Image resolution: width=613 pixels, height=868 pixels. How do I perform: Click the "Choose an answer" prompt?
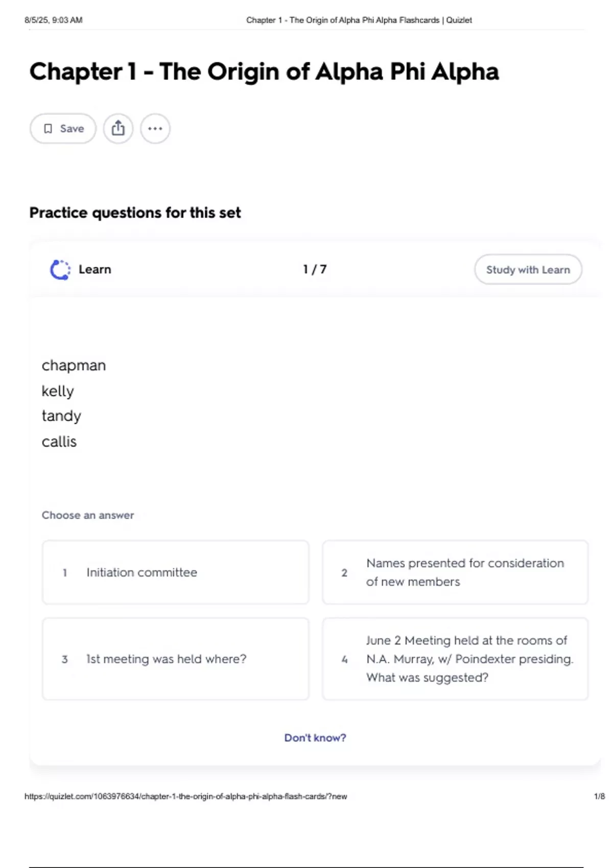coord(88,515)
